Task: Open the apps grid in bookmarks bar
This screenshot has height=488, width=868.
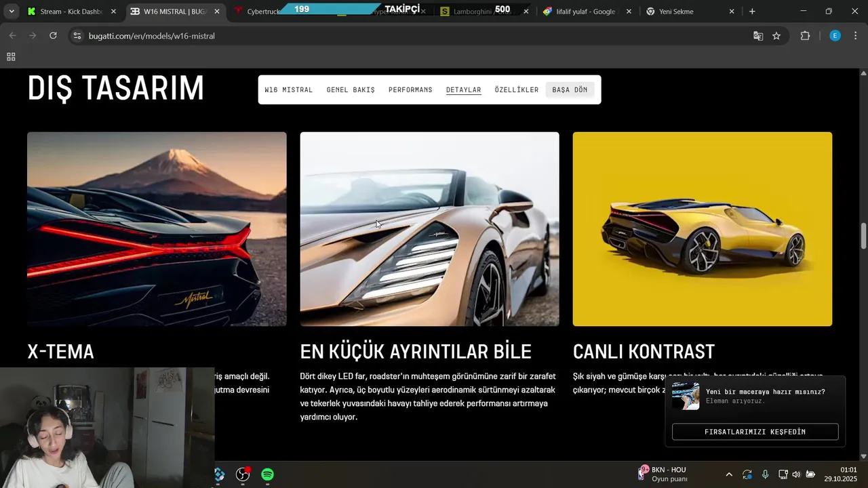Action: pos(11,57)
